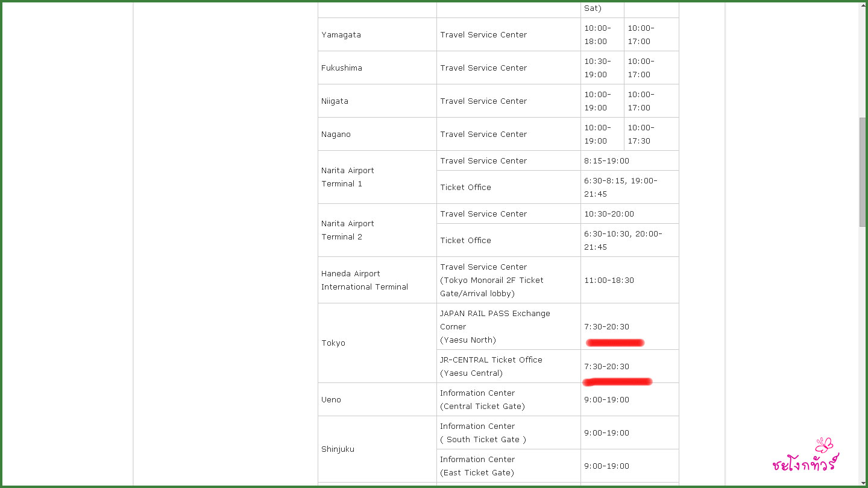
Task: Click 7:30-20:30 hours for Yaesu North
Action: (x=630, y=326)
